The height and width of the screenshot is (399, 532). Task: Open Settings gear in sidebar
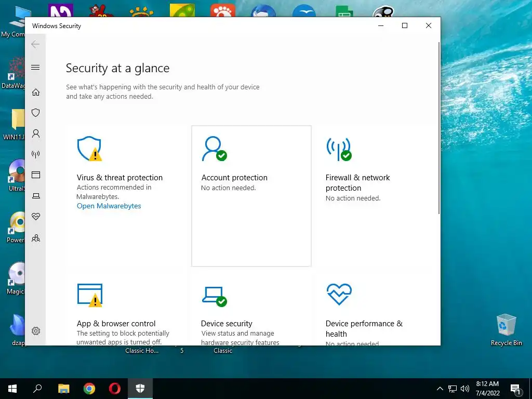coord(36,331)
